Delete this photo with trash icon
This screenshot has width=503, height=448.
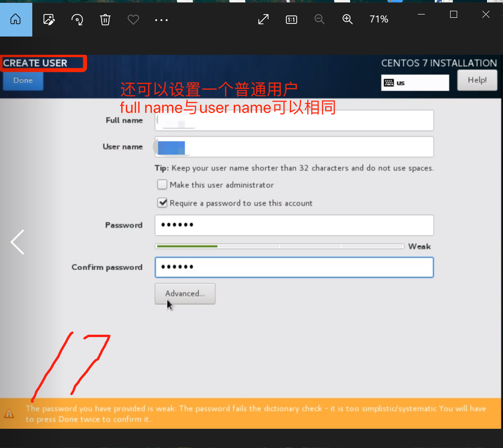pyautogui.click(x=105, y=20)
